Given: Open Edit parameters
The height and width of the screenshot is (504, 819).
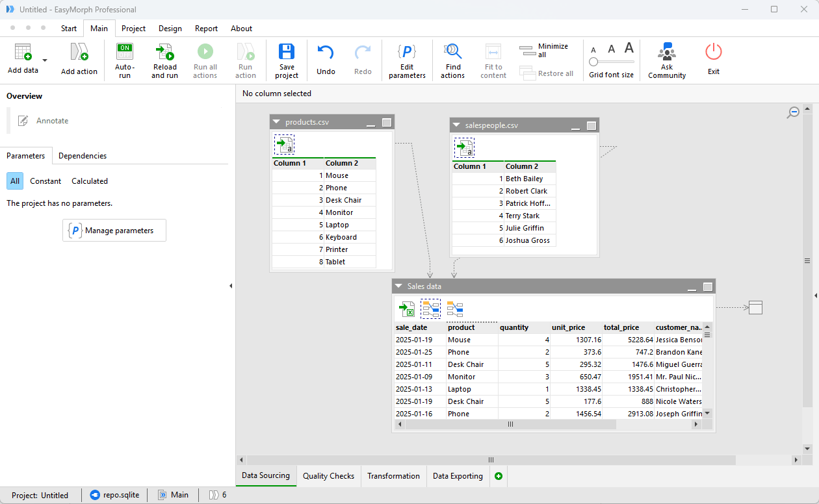Looking at the screenshot, I should pos(407,60).
